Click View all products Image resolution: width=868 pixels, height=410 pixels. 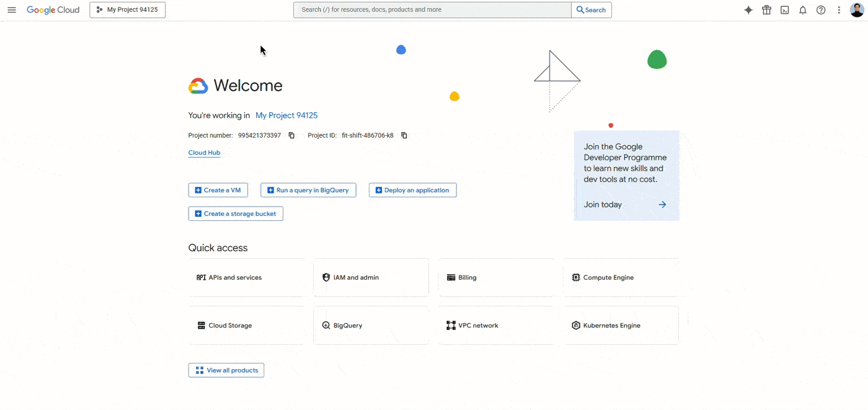(226, 370)
